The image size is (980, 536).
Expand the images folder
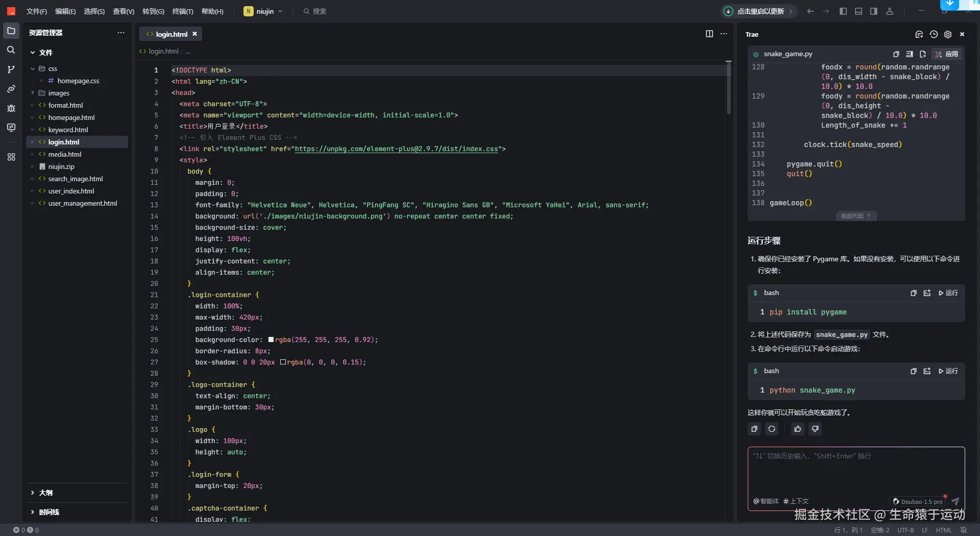click(33, 93)
